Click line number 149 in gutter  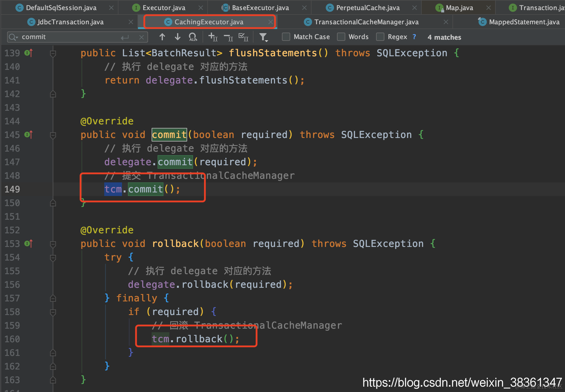pyautogui.click(x=12, y=189)
